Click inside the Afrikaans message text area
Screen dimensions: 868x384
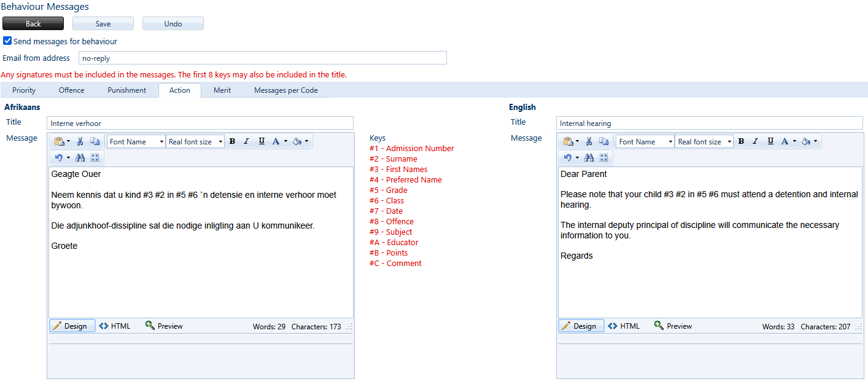[x=201, y=242]
